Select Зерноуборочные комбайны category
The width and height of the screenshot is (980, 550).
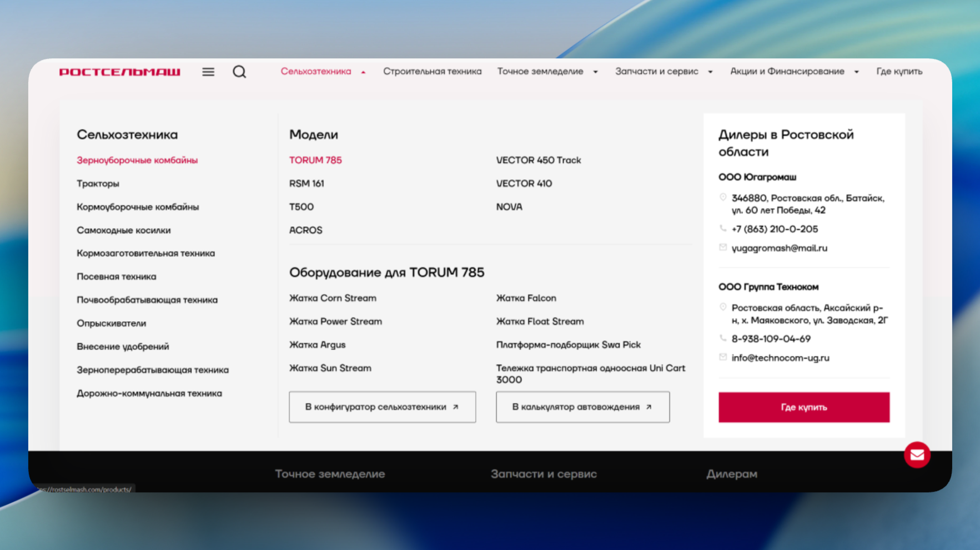tap(137, 160)
